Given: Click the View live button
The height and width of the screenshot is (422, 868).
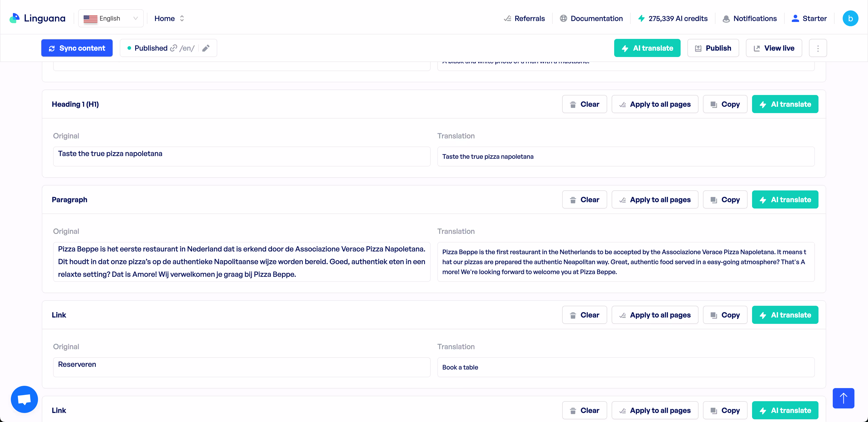Looking at the screenshot, I should 774,48.
